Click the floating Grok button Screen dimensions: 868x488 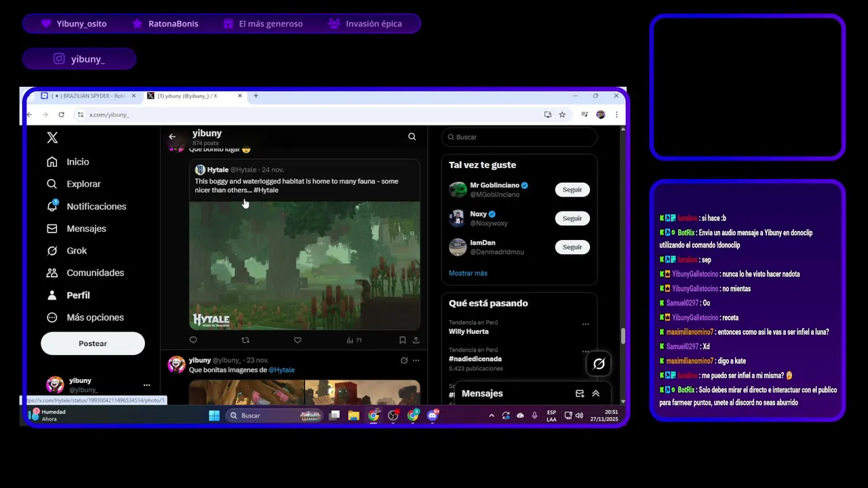(599, 364)
